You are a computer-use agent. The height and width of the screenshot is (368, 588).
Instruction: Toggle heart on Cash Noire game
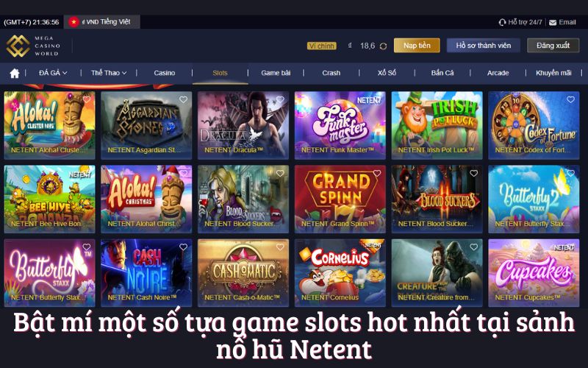pyautogui.click(x=183, y=247)
